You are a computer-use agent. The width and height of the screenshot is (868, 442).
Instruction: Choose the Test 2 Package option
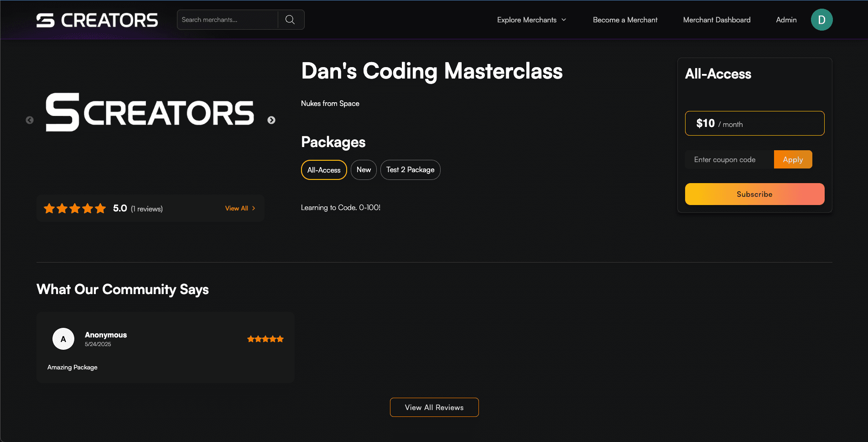point(410,170)
